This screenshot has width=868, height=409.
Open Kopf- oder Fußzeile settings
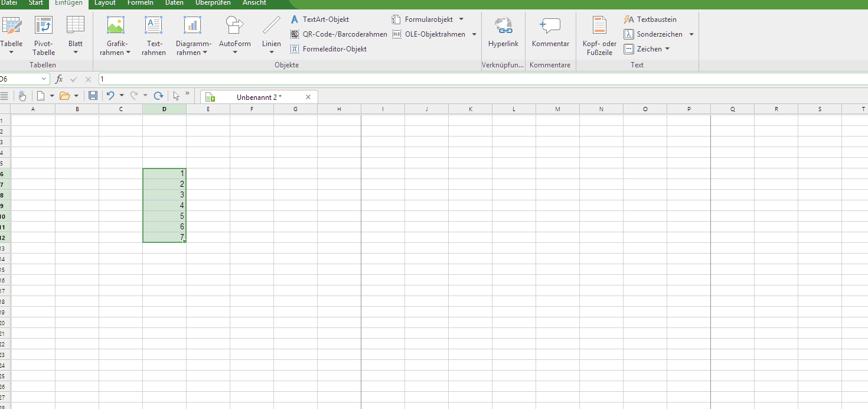click(x=599, y=35)
